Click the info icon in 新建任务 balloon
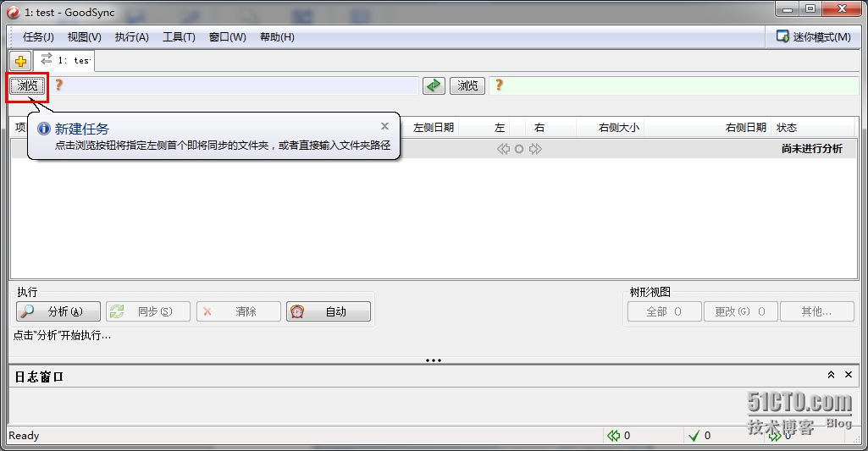Screen dimensions: 868x451 (44, 129)
